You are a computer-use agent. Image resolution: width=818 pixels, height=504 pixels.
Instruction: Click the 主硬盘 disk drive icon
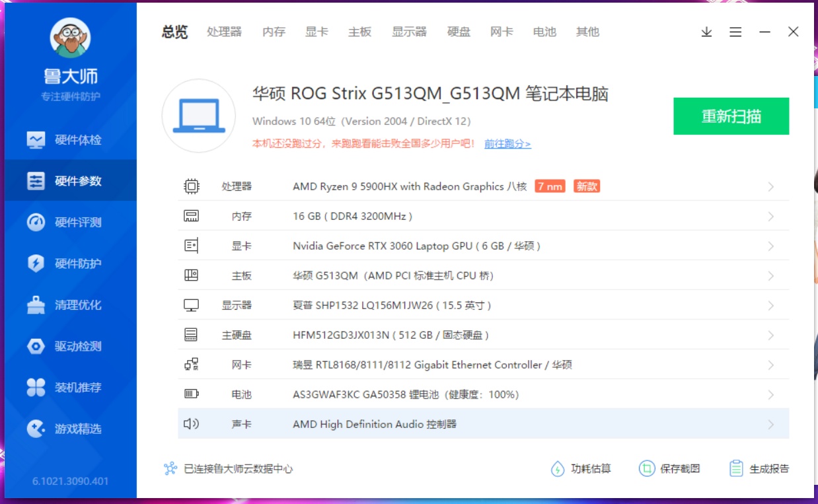(x=191, y=335)
